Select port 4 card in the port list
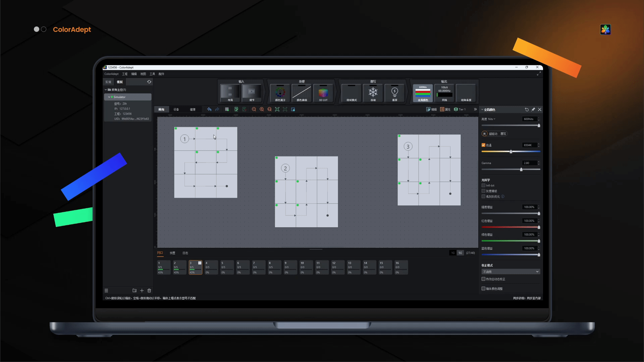 211,267
